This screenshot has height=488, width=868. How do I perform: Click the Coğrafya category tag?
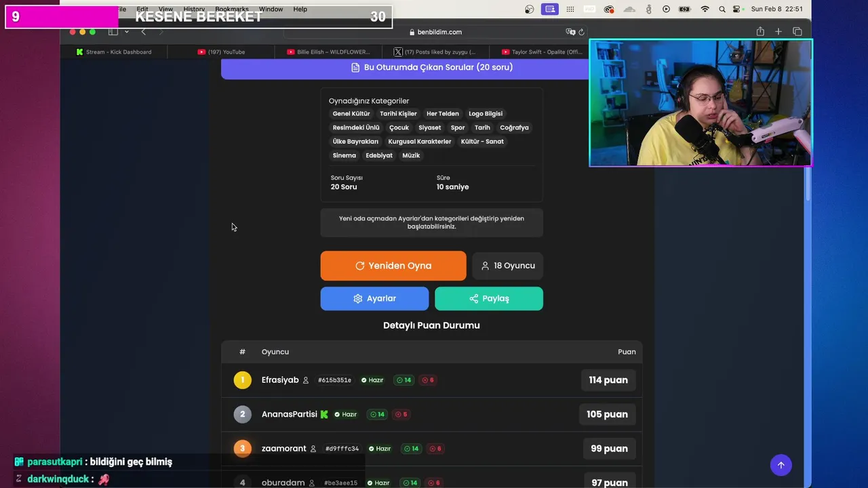click(x=514, y=127)
